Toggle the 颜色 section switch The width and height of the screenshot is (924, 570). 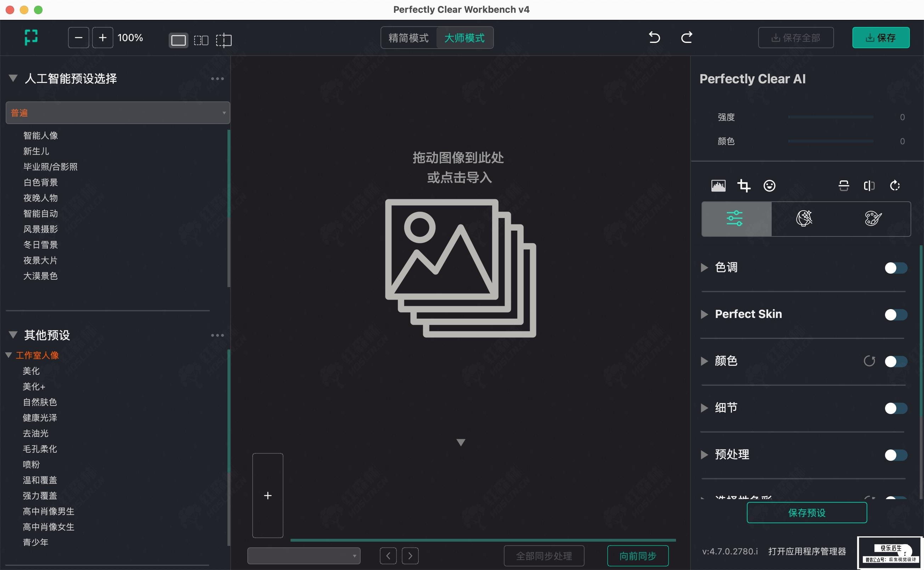(896, 362)
